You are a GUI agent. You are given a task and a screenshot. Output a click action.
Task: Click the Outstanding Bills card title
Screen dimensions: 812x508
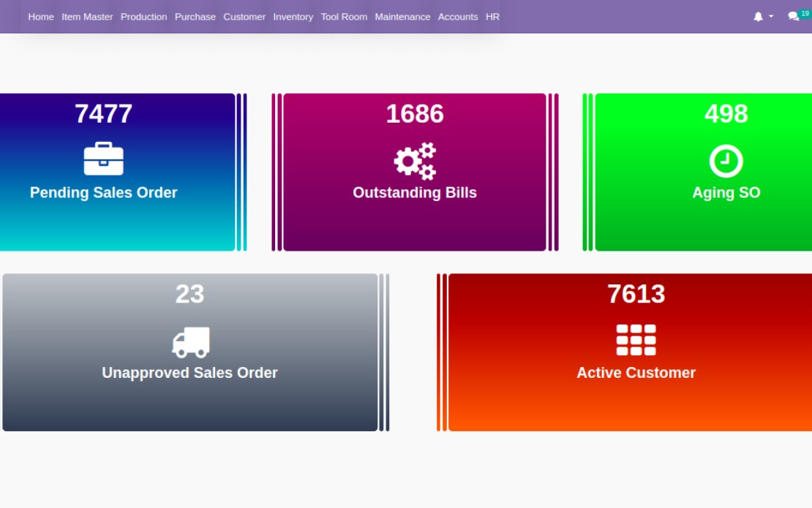pos(415,192)
